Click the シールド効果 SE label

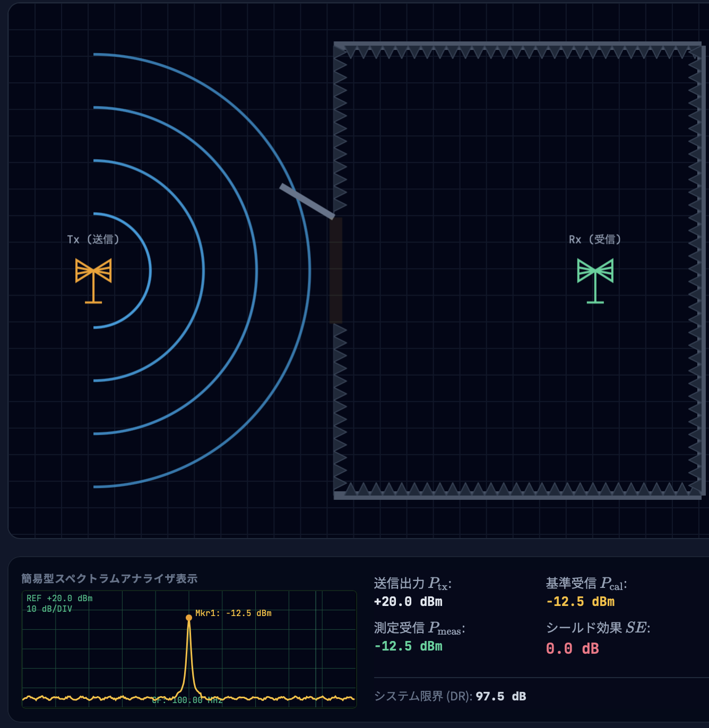[598, 628]
